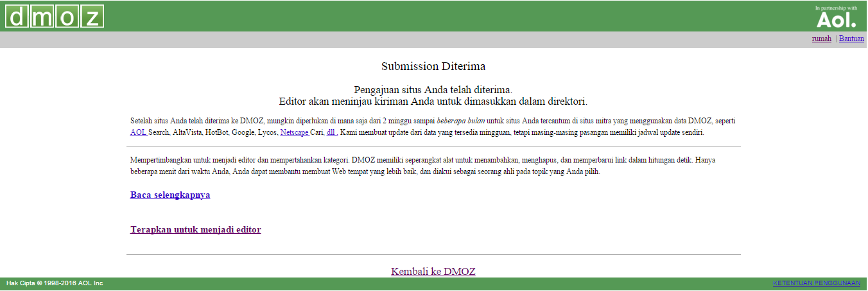868x291 pixels.
Task: Follow the AOL Search link
Action: 139,132
